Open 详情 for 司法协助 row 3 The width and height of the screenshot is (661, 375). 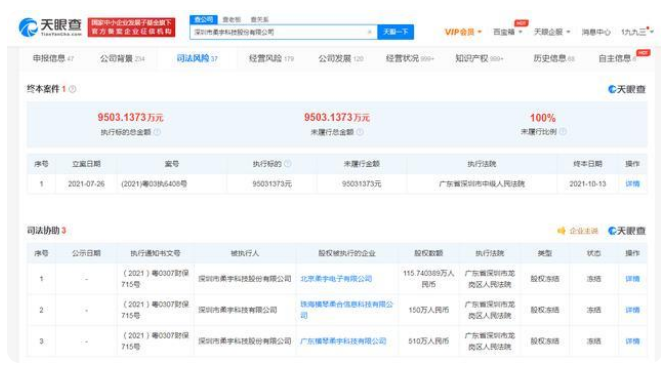632,341
